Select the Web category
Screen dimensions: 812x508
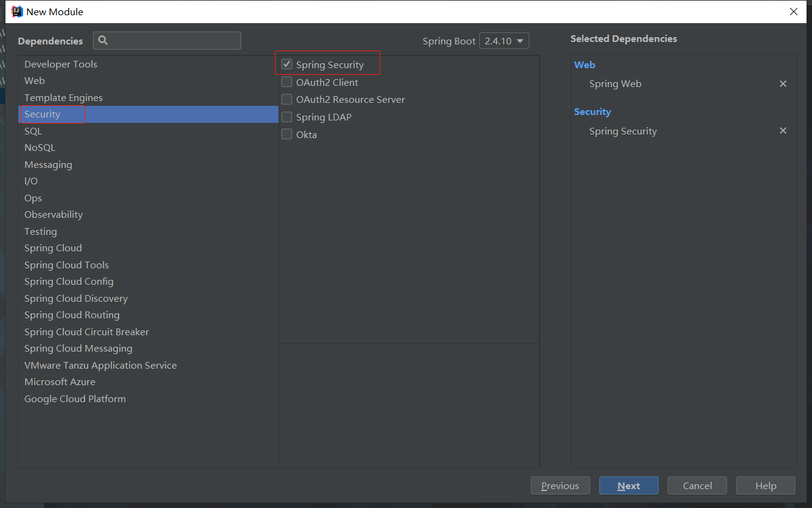tap(148, 80)
